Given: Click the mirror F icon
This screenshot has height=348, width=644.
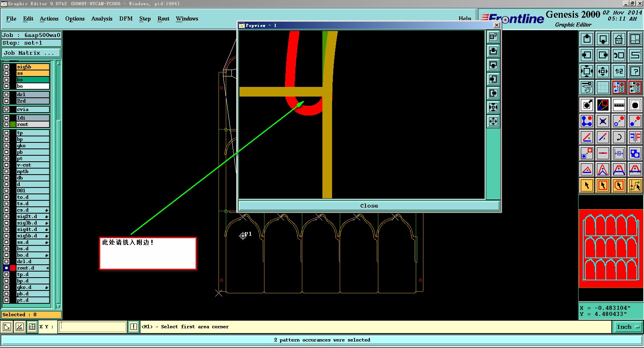Looking at the screenshot, I should click(x=635, y=137).
